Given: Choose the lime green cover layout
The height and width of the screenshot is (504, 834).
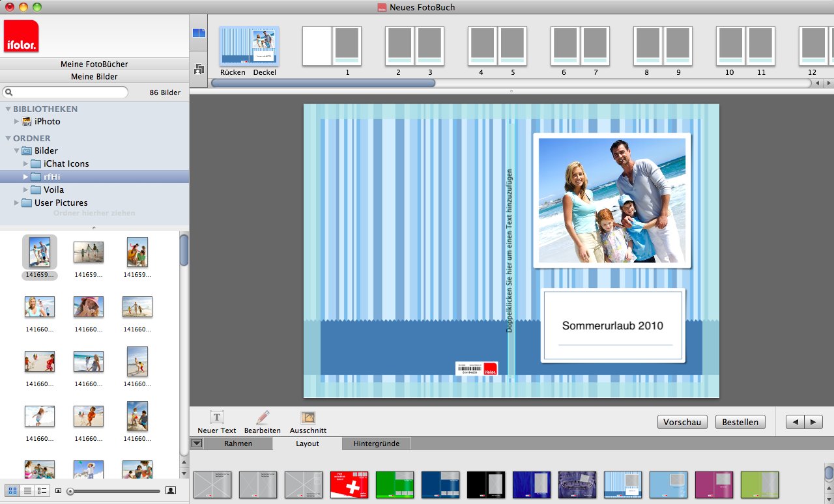Looking at the screenshot, I should pos(760,485).
